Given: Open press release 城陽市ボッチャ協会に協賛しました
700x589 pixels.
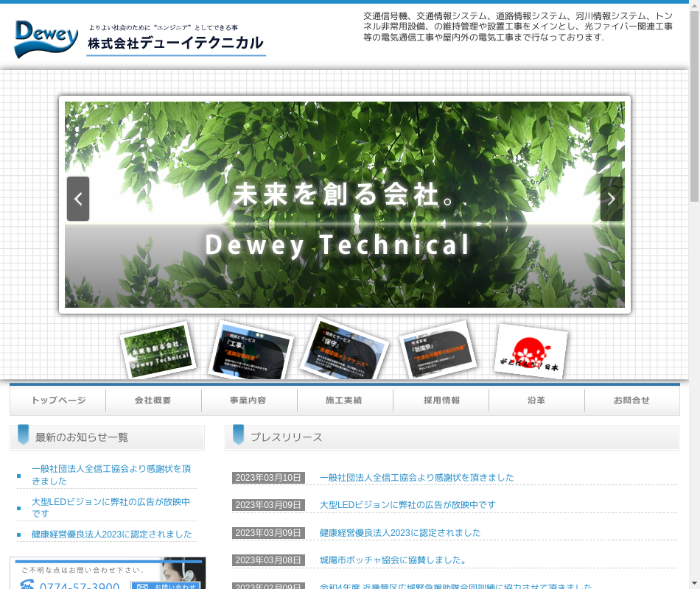Looking at the screenshot, I should (393, 560).
